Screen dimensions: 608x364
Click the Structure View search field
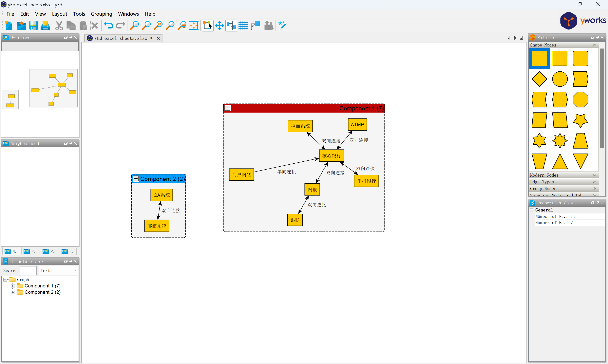[28, 271]
